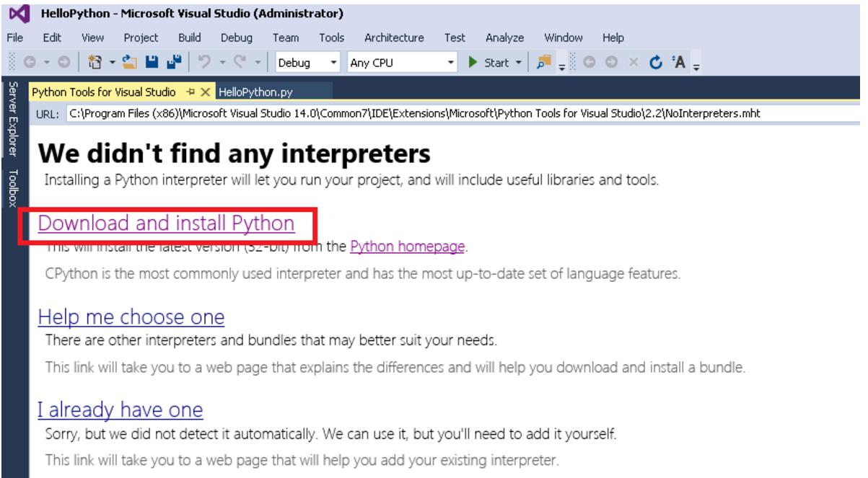Click the I already have one link
Image resolution: width=868 pixels, height=478 pixels.
coord(120,410)
